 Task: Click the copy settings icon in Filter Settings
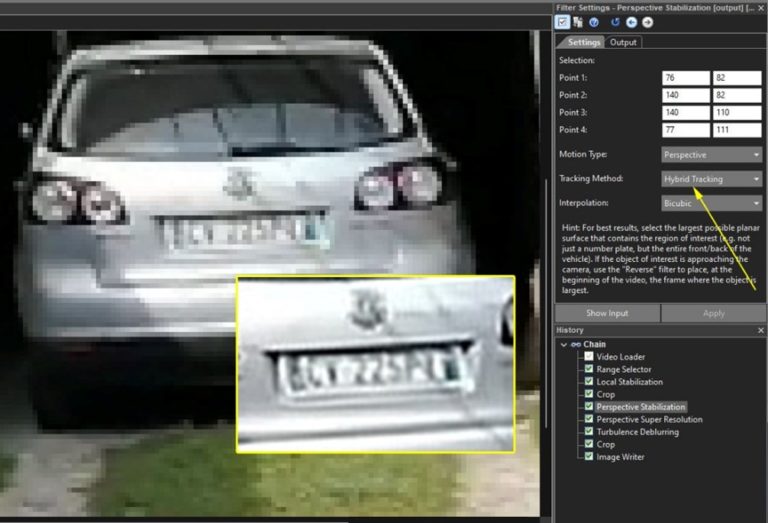point(578,22)
